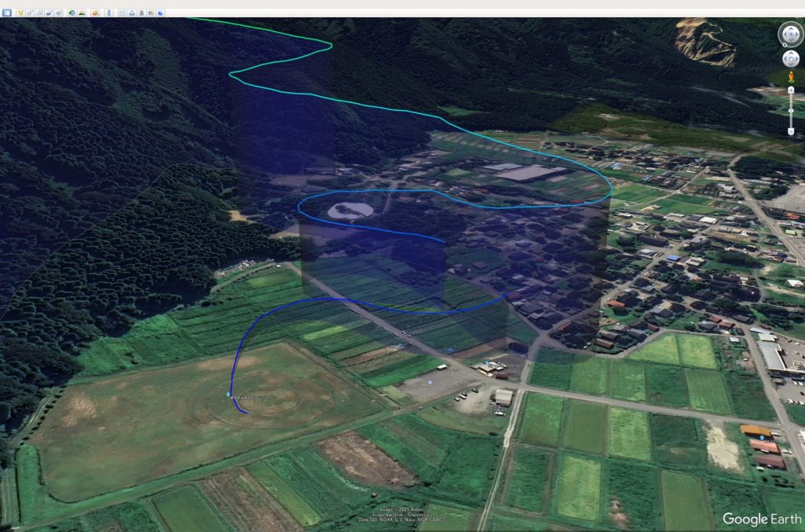Click the Add Placemark pushpin icon

click(20, 13)
